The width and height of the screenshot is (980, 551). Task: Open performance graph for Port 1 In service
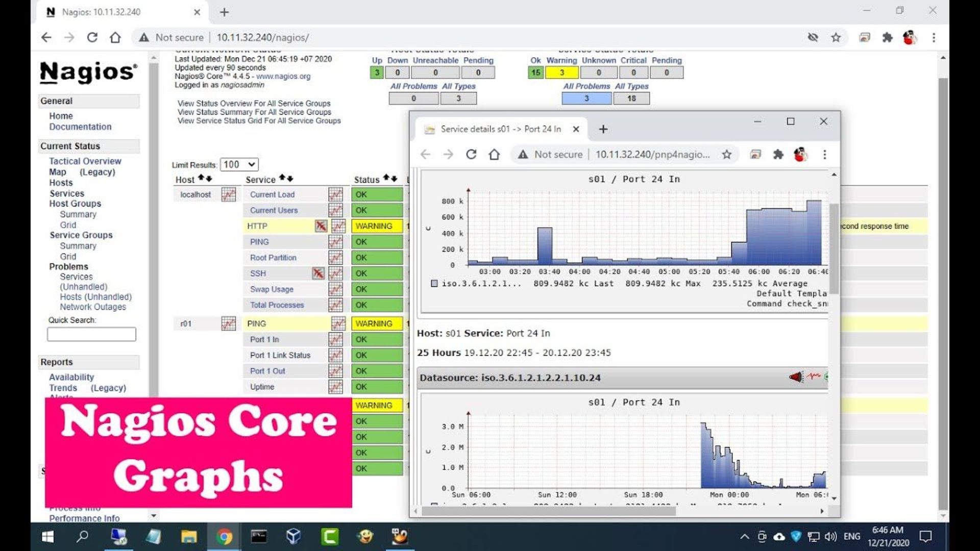(x=335, y=339)
